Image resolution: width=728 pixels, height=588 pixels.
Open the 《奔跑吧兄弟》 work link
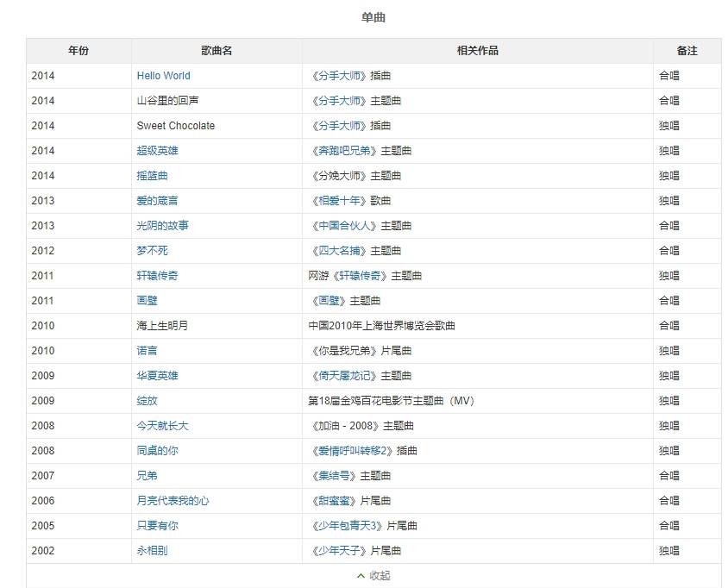click(345, 151)
